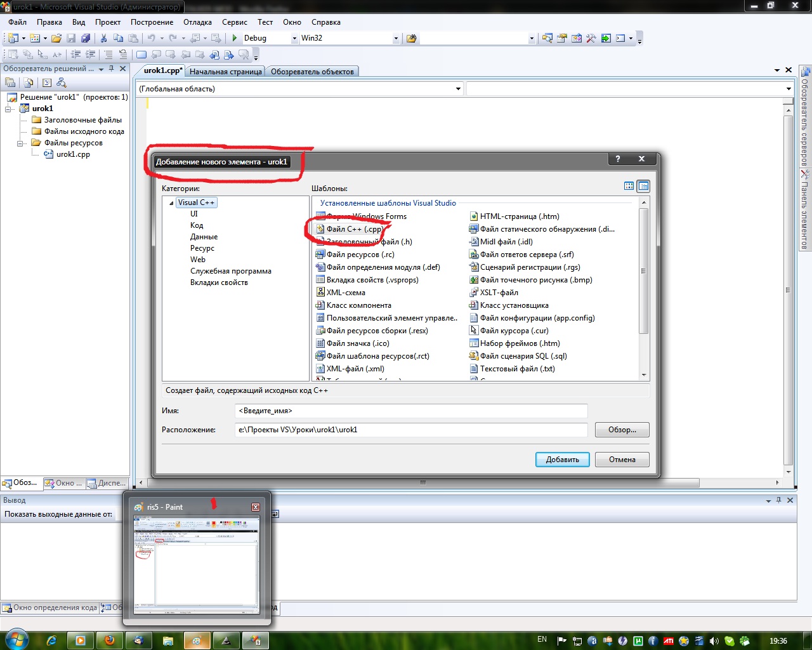Open the Debug configuration dropdown
This screenshot has width=812, height=650.
(x=294, y=38)
